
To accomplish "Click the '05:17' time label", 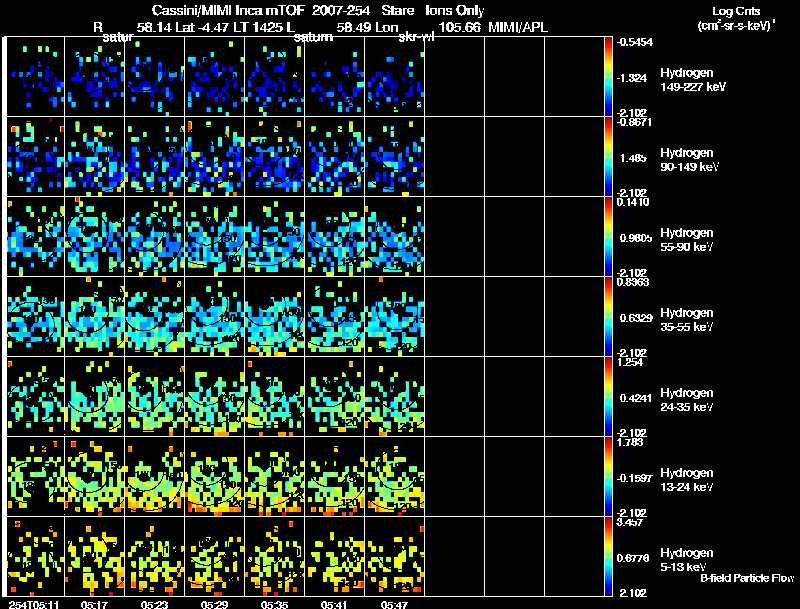I will (94, 604).
